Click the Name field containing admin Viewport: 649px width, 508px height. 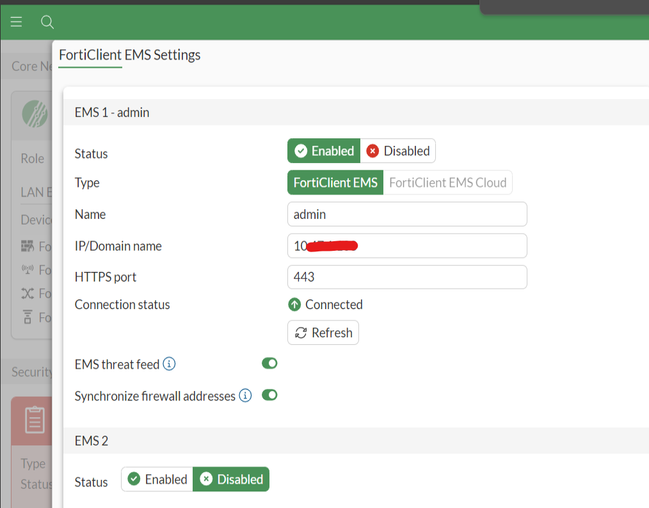[x=407, y=214]
